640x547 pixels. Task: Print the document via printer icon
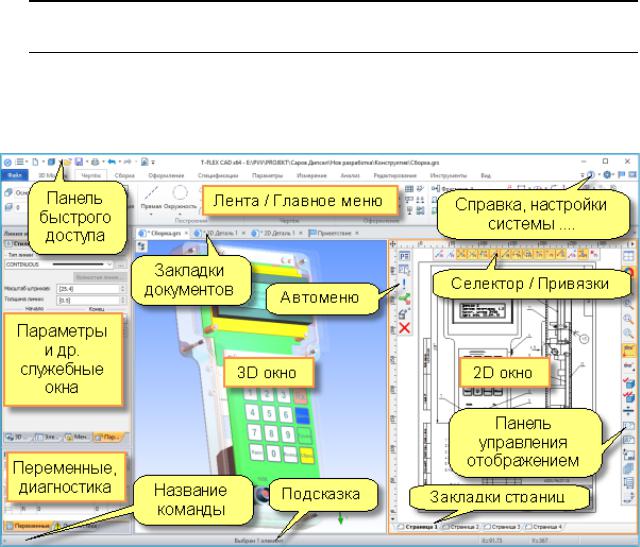click(x=96, y=162)
